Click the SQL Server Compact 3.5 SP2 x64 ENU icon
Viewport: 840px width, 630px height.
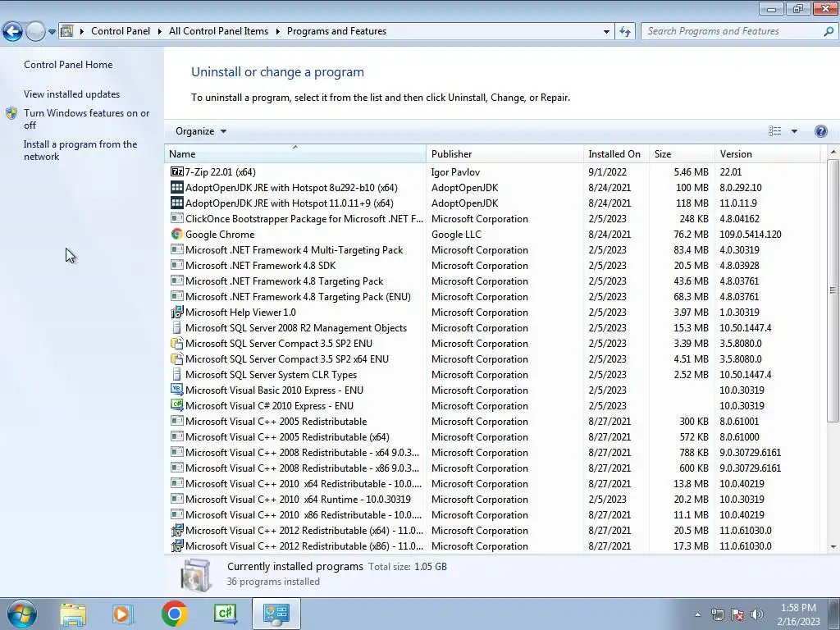pyautogui.click(x=177, y=359)
